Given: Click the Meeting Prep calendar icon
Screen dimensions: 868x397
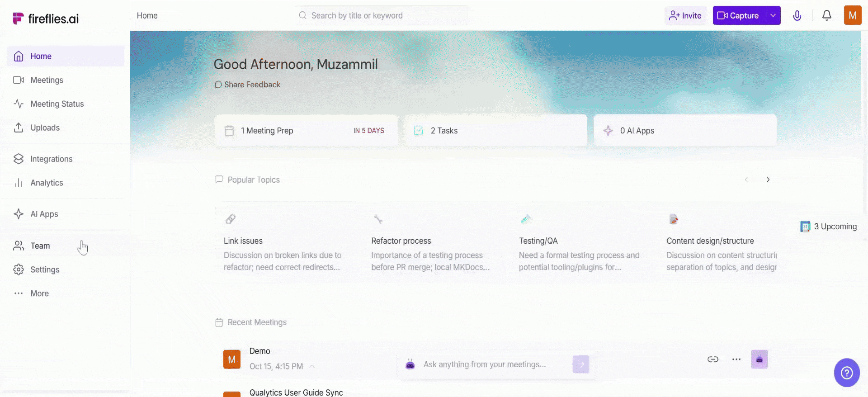Looking at the screenshot, I should (x=229, y=131).
